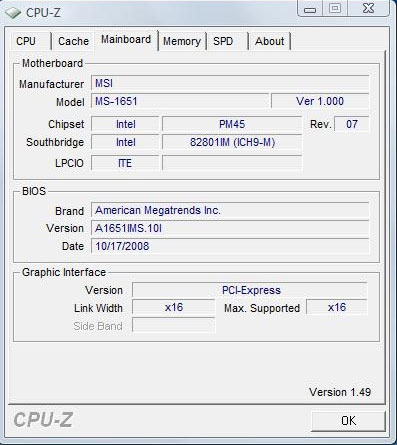The height and width of the screenshot is (445, 397).
Task: Click the greyed Side Band label
Action: [98, 326]
